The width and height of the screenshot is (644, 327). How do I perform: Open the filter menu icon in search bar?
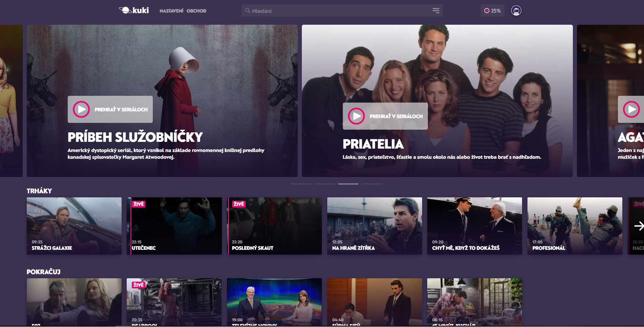(436, 11)
